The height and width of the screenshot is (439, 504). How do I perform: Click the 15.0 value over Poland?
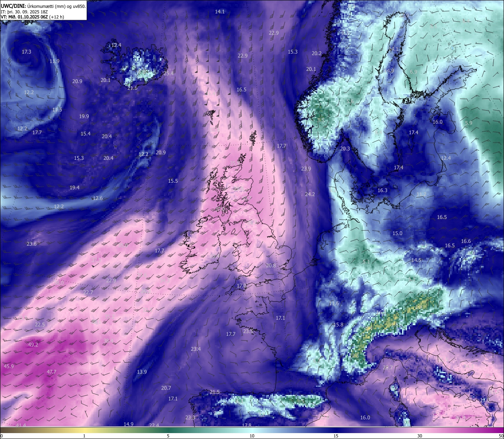(397, 233)
